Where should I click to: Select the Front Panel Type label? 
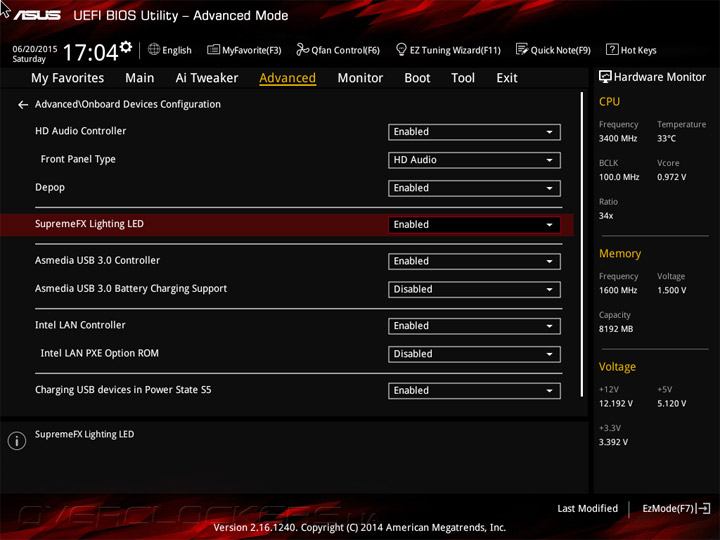pos(78,159)
